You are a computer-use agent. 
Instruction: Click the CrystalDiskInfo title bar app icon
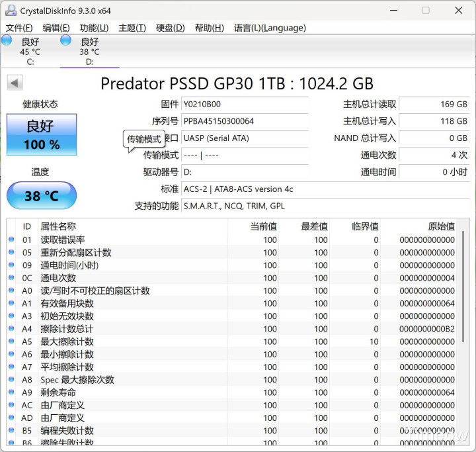(x=11, y=11)
